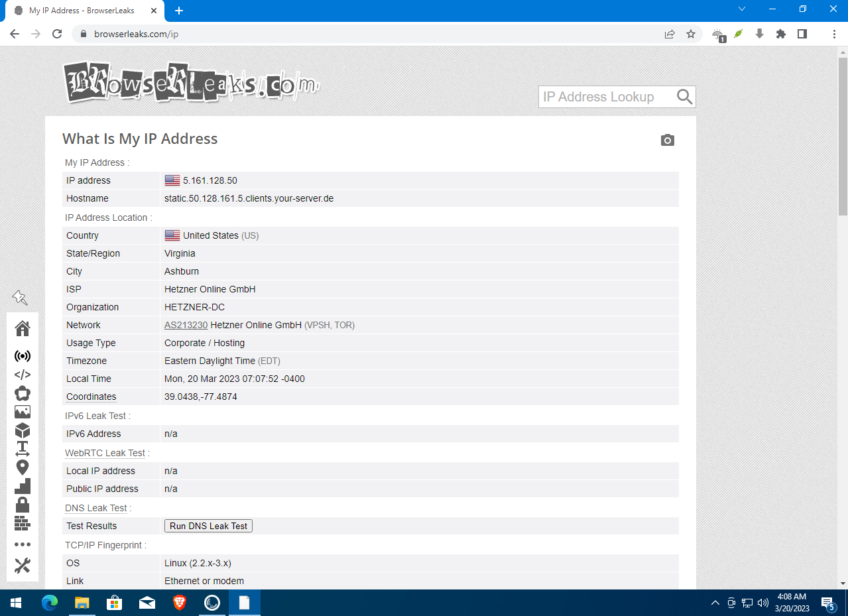Open Microsoft Store from taskbar
The height and width of the screenshot is (616, 848).
[x=115, y=603]
